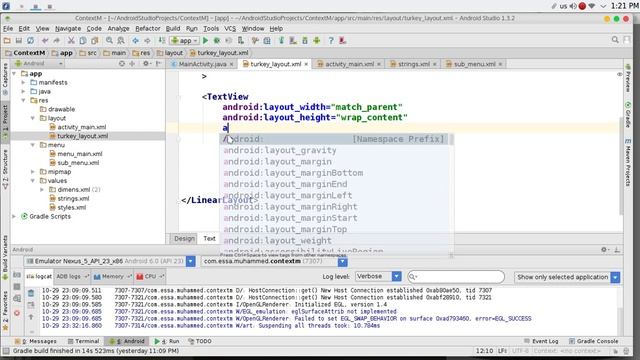Click the logcat search input field
The height and width of the screenshot is (360, 640).
456,277
